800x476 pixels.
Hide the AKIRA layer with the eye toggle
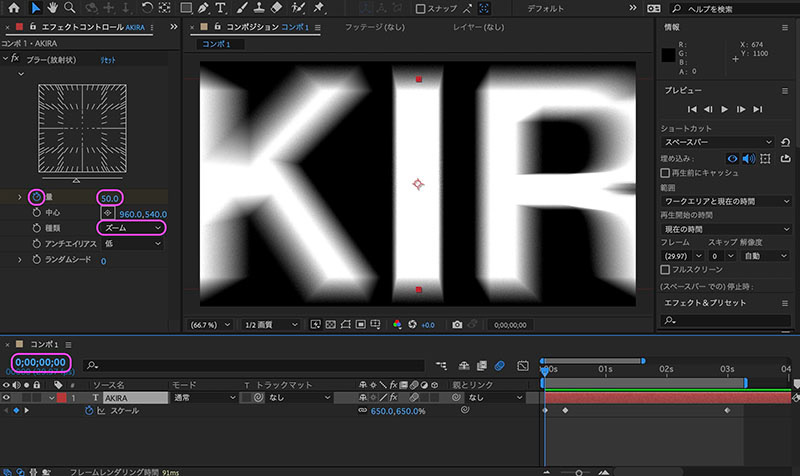6,397
